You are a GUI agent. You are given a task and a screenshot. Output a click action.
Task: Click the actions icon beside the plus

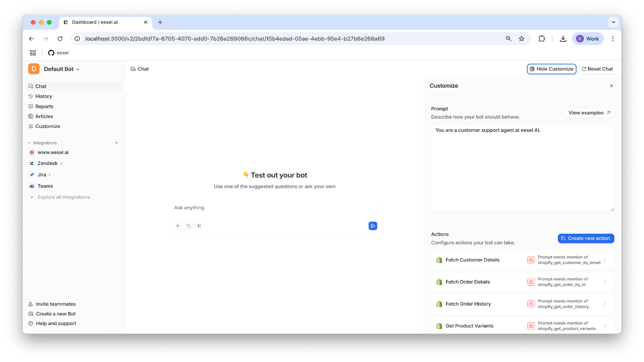(x=188, y=226)
